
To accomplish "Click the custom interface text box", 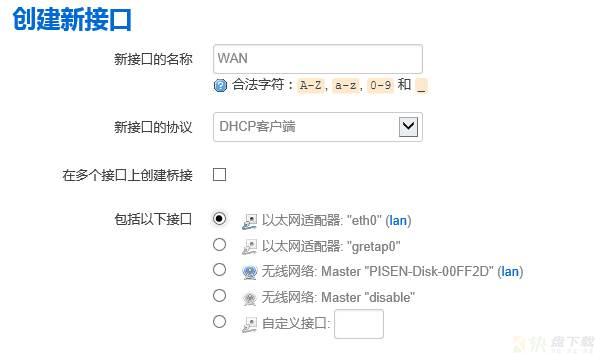I will (359, 324).
